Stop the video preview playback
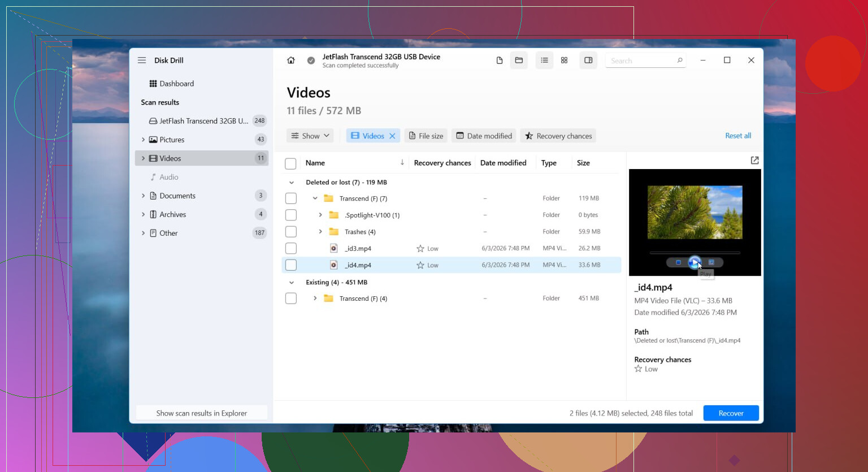 point(678,262)
